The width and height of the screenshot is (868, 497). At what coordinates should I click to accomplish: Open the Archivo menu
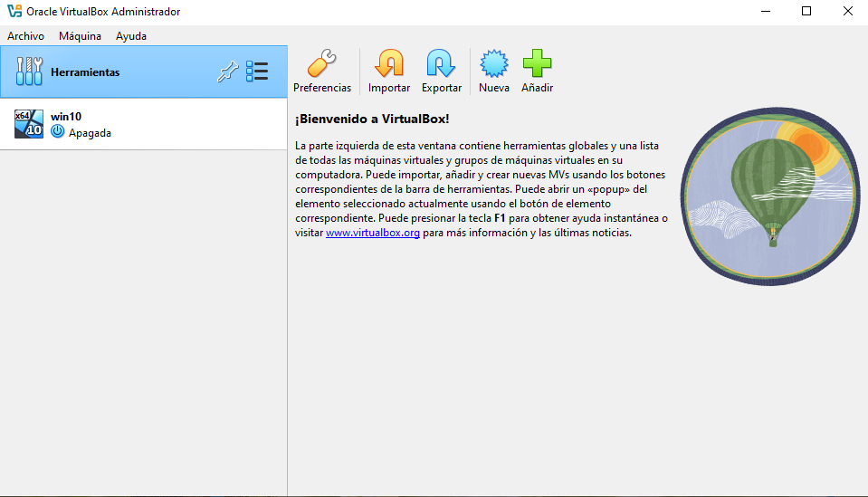click(x=25, y=36)
